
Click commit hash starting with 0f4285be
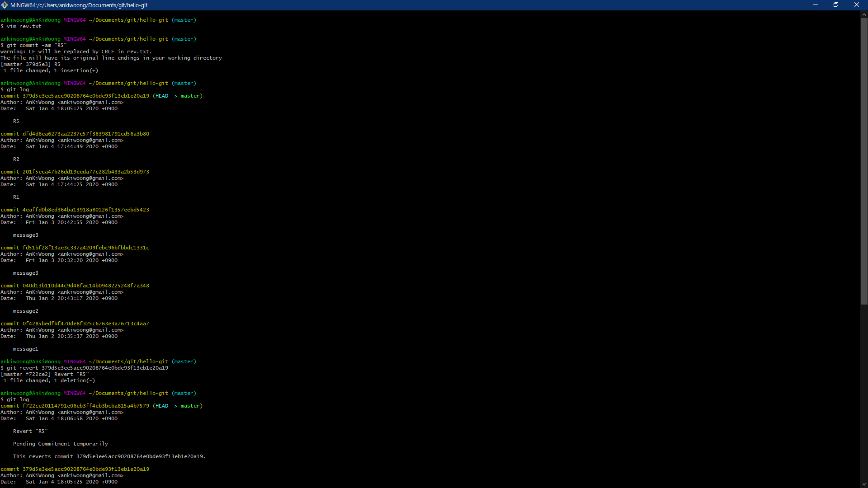[x=85, y=324]
